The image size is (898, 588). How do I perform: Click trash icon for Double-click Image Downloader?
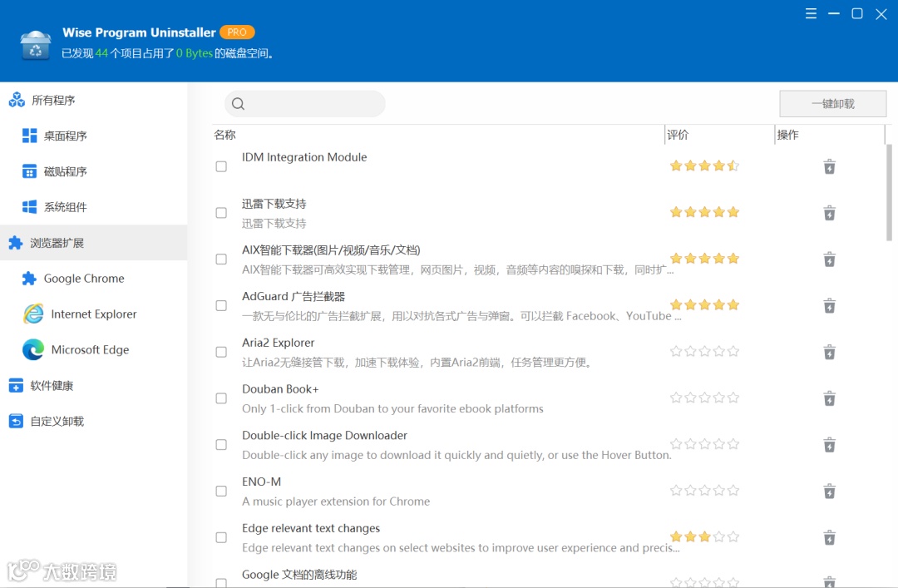[x=829, y=445]
